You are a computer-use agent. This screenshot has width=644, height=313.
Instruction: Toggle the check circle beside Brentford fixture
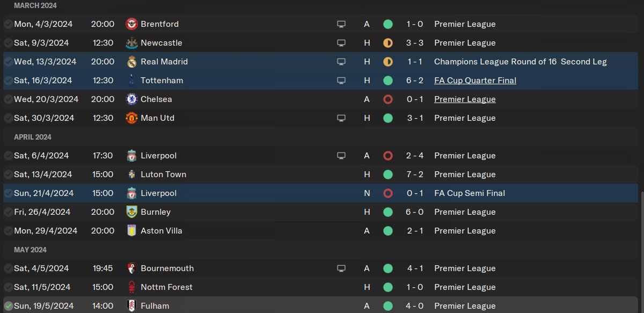coord(8,24)
